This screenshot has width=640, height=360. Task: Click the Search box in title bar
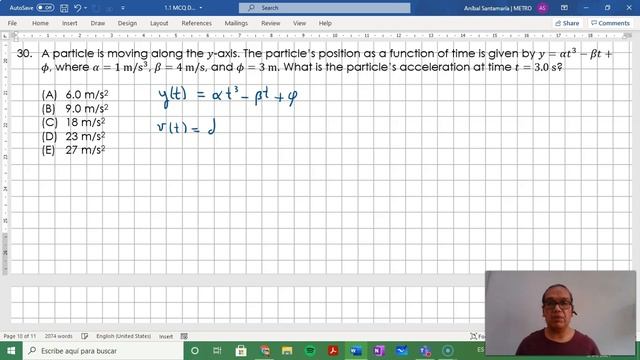click(324, 8)
